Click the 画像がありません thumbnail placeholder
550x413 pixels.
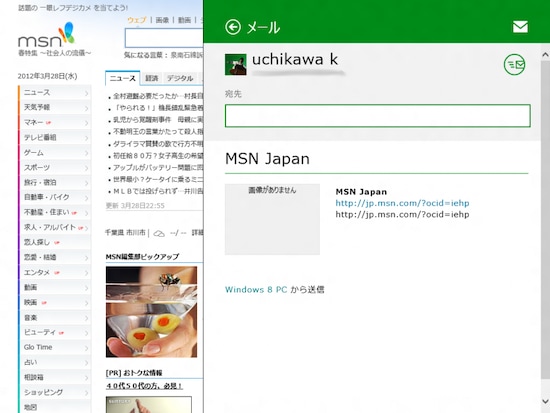pos(272,219)
